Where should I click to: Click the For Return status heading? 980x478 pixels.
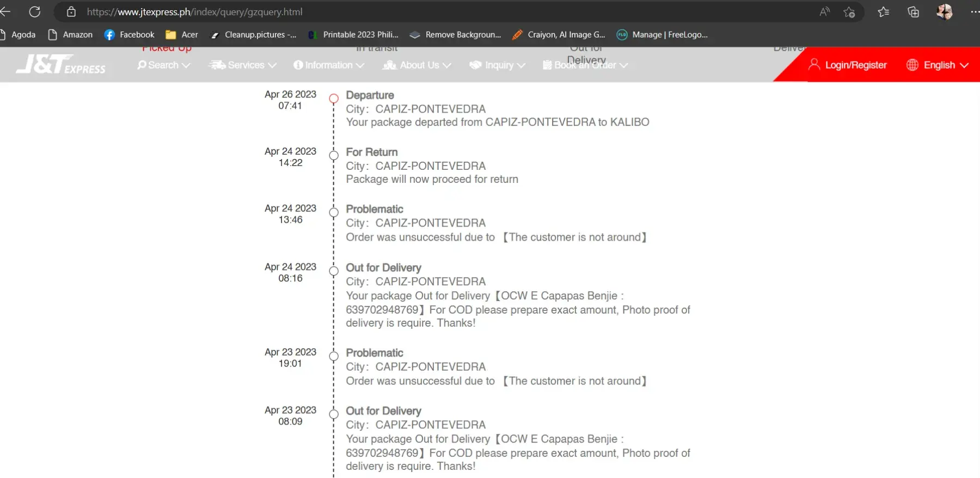click(372, 152)
